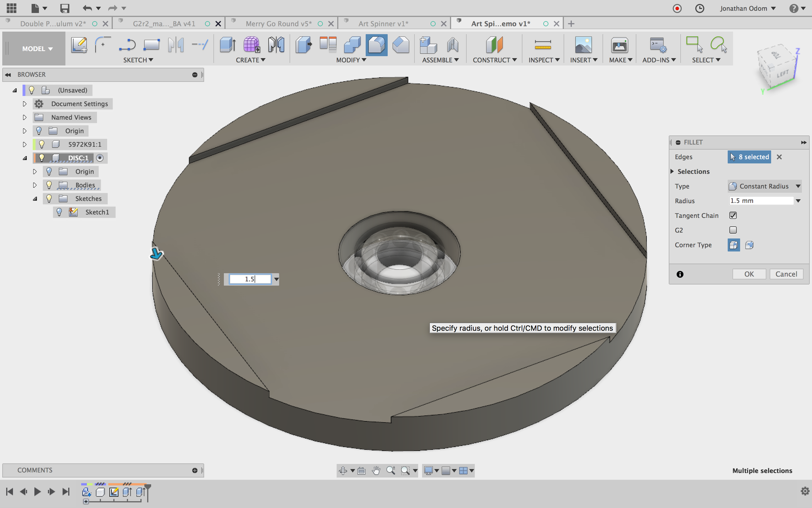Click the Radius 1.5 mm field

(x=761, y=200)
